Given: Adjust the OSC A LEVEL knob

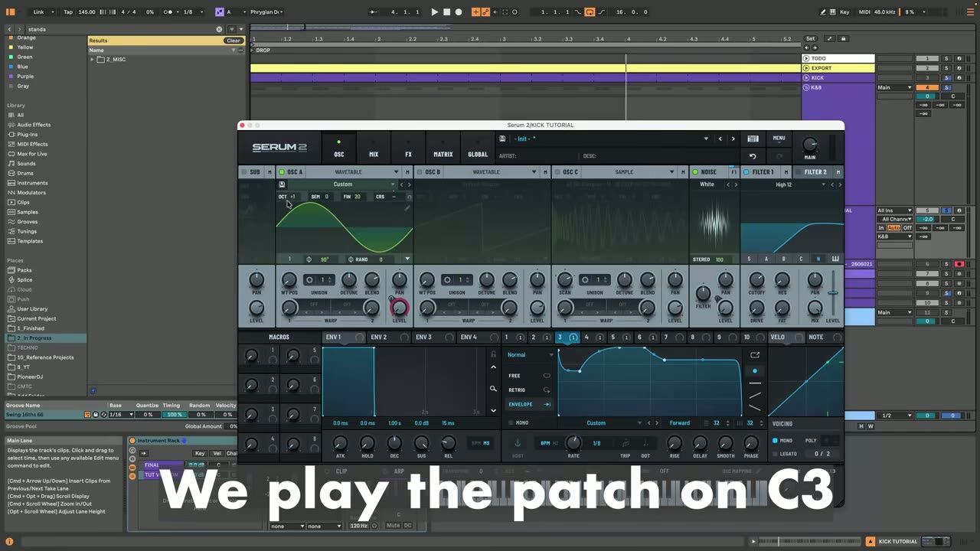Looking at the screenshot, I should [x=400, y=308].
